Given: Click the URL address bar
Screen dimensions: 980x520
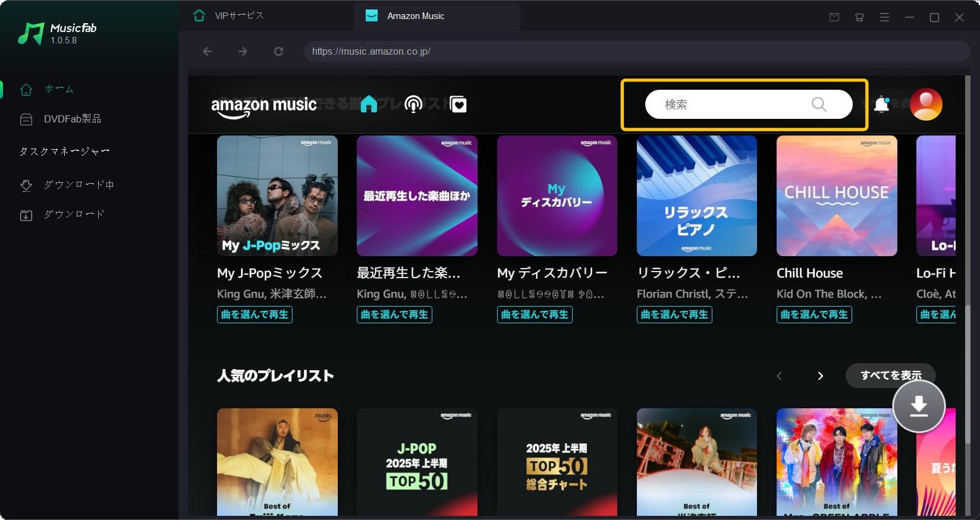Looking at the screenshot, I should click(637, 52).
